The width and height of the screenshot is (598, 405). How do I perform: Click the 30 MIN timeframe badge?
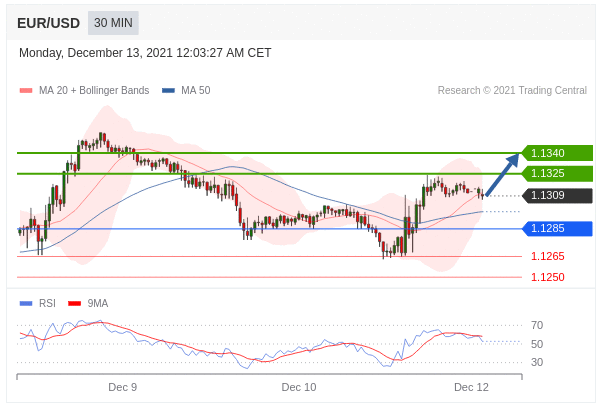click(x=113, y=23)
